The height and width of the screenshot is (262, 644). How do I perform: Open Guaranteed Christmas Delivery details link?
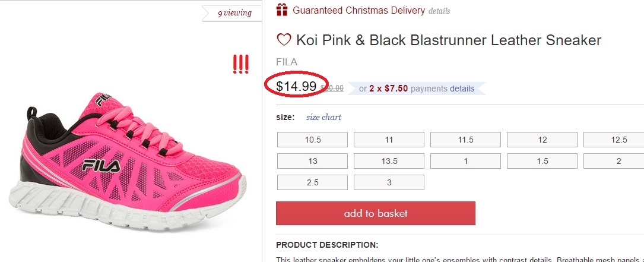[x=439, y=11]
